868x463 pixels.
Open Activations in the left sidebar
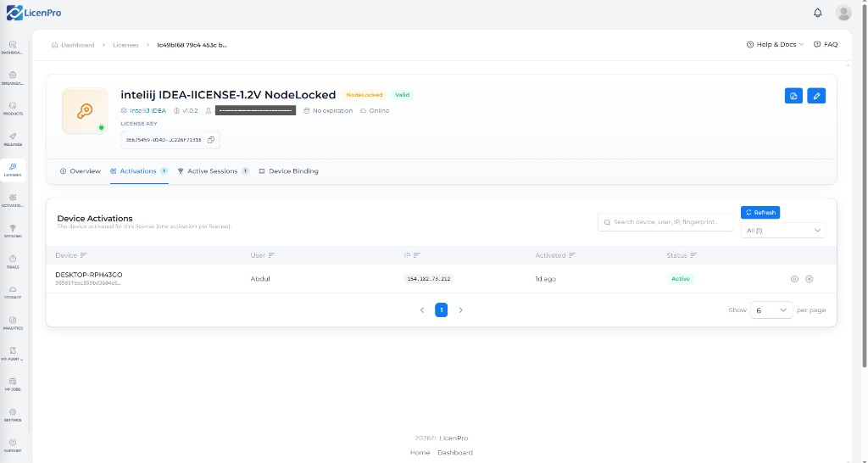[x=13, y=200]
